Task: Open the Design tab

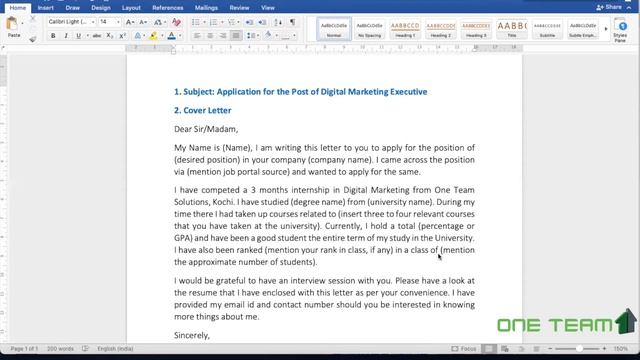Action: click(101, 8)
